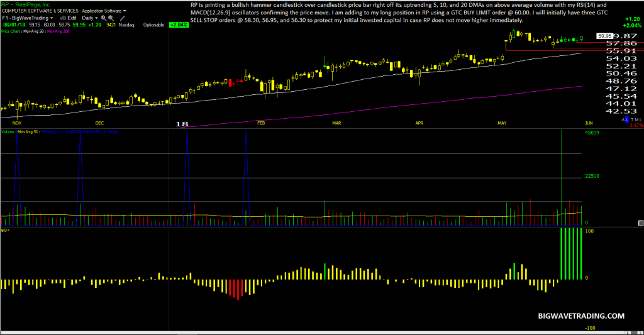Click the T scale option letter

[x=632, y=119]
